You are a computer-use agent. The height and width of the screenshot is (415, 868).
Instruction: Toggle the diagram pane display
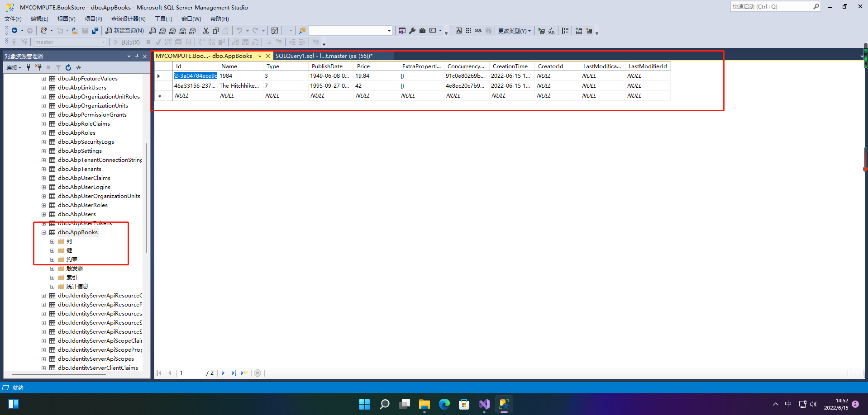pos(458,31)
